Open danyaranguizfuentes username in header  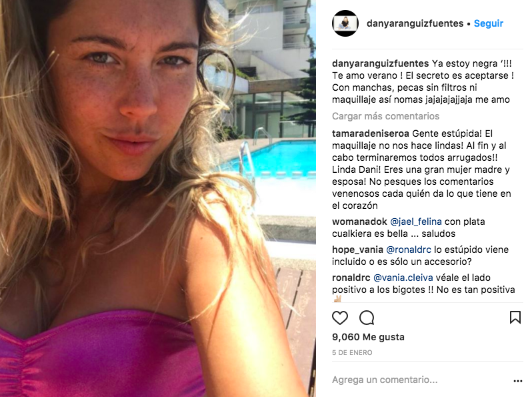click(415, 23)
